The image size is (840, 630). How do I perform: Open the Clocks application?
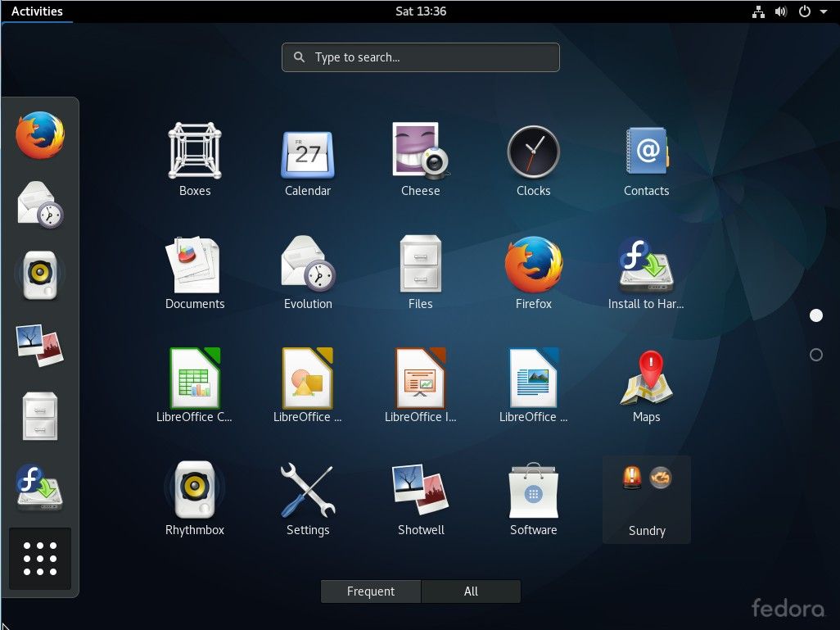(534, 159)
